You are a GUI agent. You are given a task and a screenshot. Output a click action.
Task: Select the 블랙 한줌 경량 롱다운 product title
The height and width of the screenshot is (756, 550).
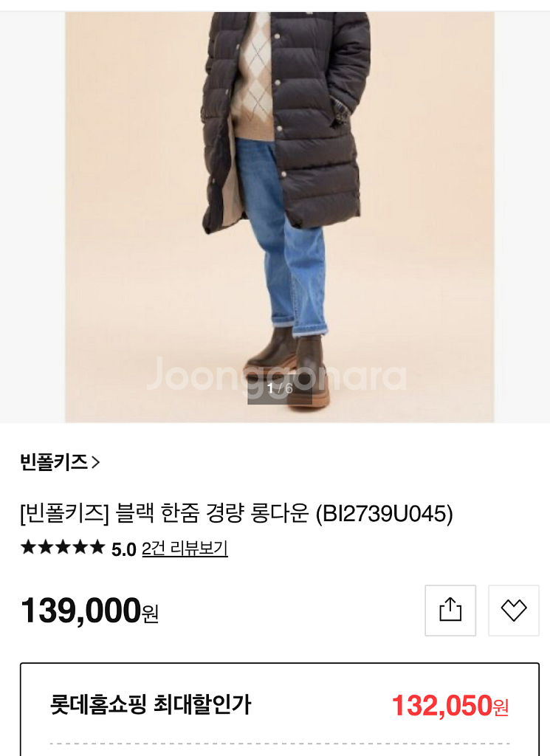pos(212,513)
